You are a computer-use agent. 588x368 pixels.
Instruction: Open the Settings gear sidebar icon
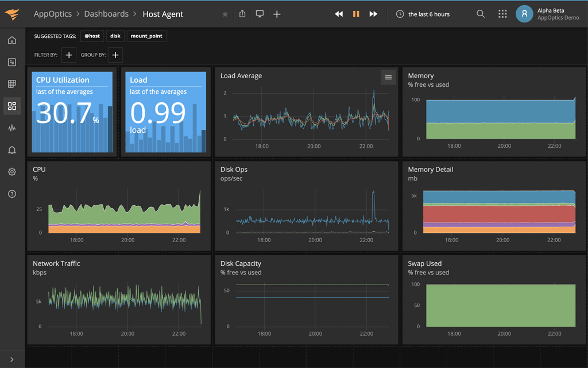pyautogui.click(x=12, y=172)
